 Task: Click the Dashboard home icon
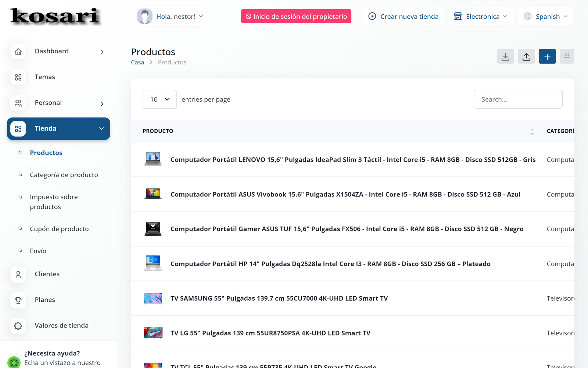click(18, 52)
